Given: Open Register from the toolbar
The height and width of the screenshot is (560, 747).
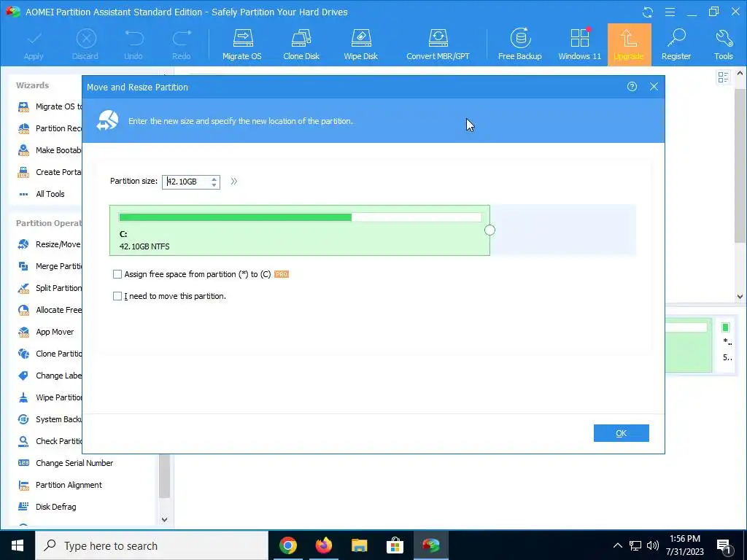Looking at the screenshot, I should [676, 45].
